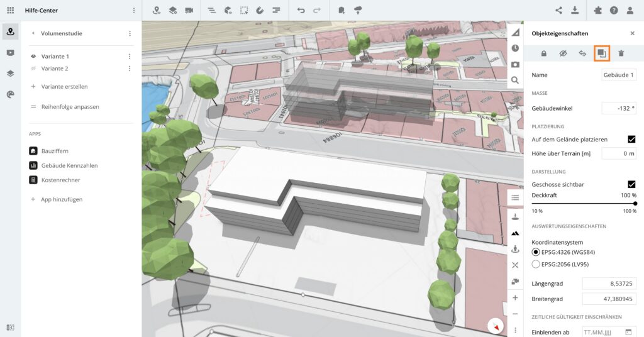Viewport: 644px width, 337px height.
Task: Click the undo arrow in the toolbar
Action: pyautogui.click(x=301, y=11)
